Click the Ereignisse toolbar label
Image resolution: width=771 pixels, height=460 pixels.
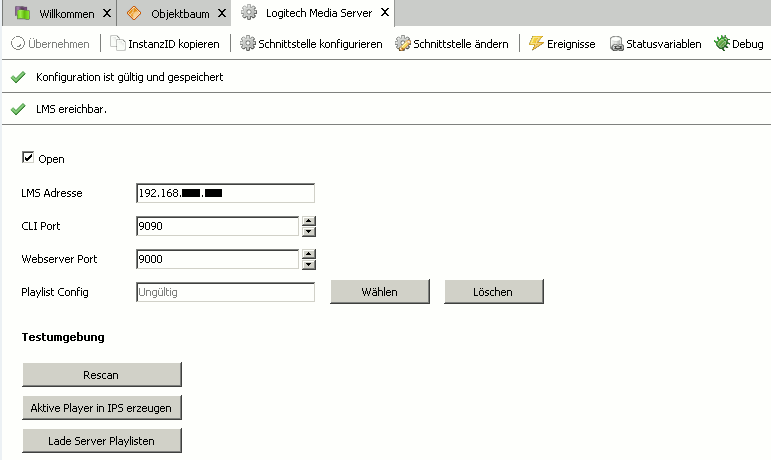click(x=571, y=44)
